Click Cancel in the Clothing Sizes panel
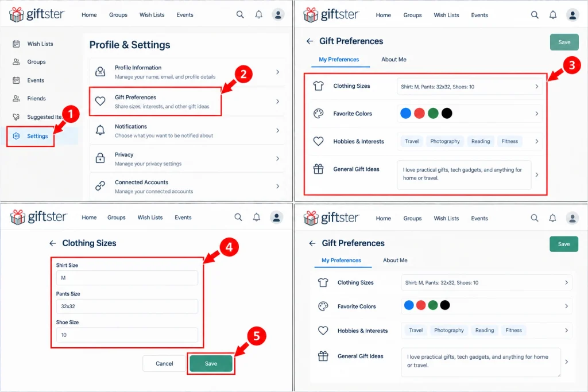The width and height of the screenshot is (588, 392). tap(164, 363)
